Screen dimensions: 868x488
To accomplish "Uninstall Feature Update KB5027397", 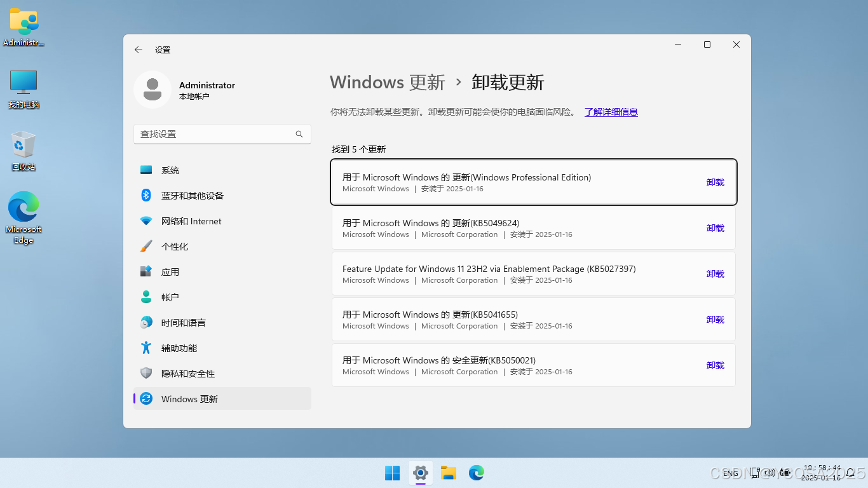I will [715, 274].
